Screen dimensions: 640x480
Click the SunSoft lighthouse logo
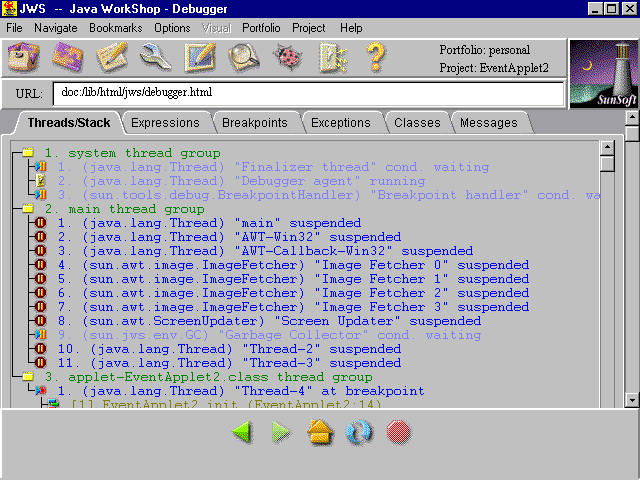[x=604, y=74]
